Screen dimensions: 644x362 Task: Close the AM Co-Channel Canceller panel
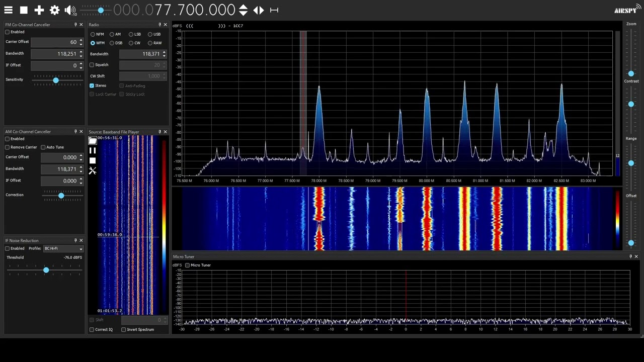pyautogui.click(x=81, y=132)
